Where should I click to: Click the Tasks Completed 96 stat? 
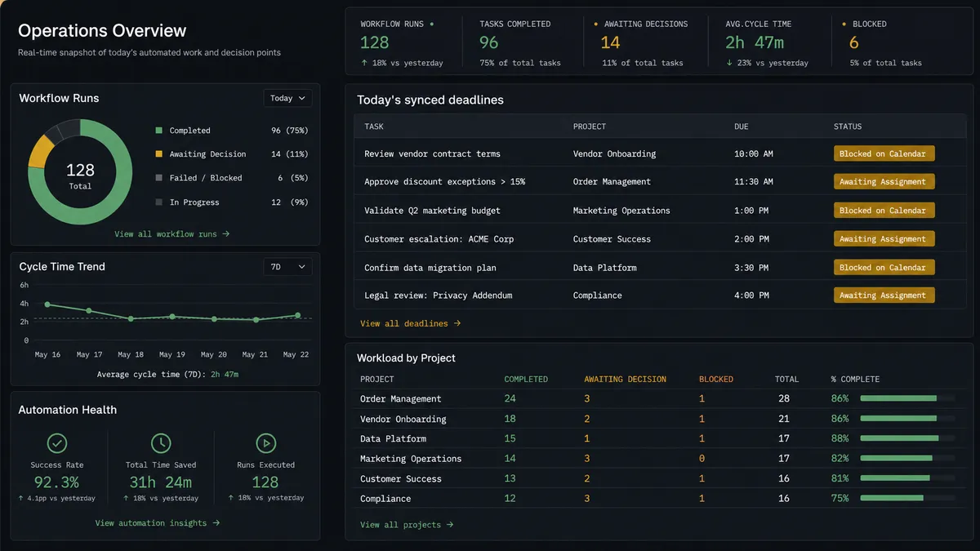pos(524,42)
